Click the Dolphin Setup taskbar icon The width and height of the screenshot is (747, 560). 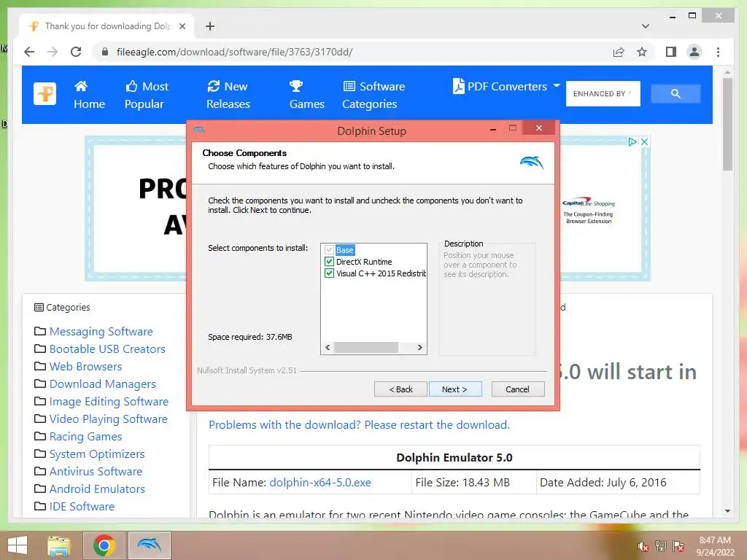pyautogui.click(x=149, y=545)
